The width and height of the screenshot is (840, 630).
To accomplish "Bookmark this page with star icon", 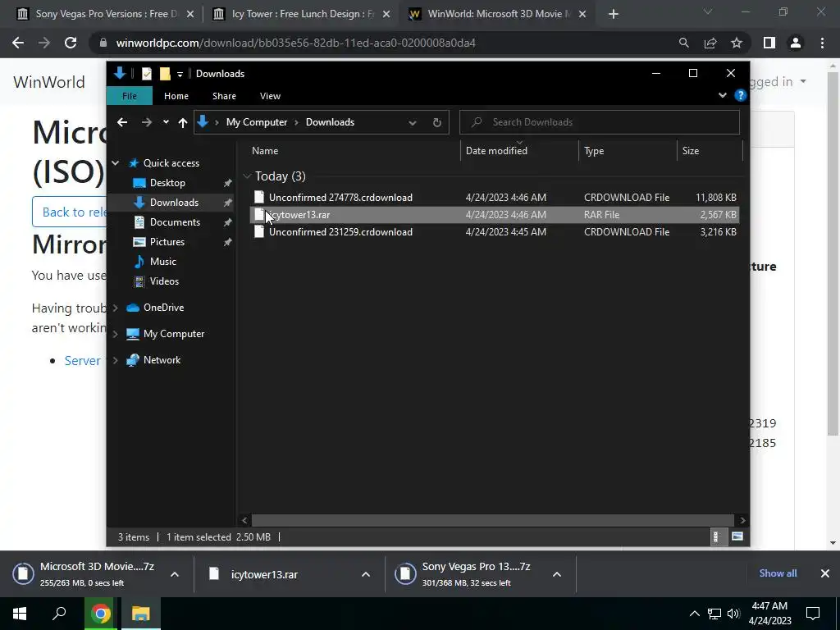I will click(x=737, y=43).
